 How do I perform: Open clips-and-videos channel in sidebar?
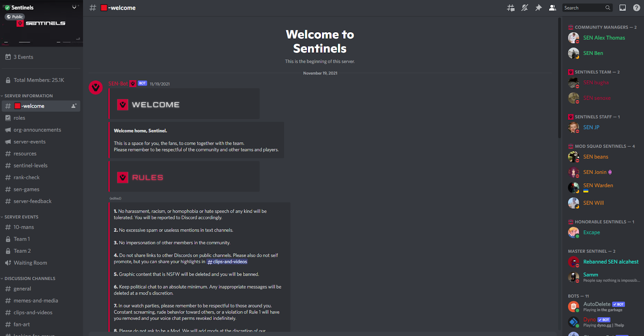(x=41, y=312)
